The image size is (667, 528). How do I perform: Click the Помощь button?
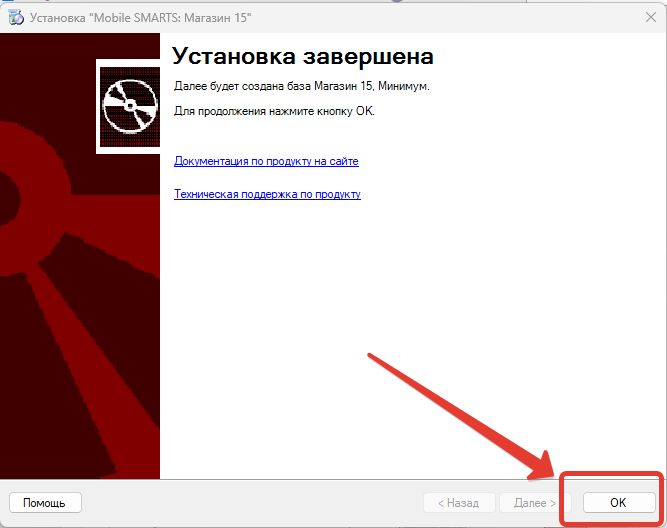coord(45,503)
